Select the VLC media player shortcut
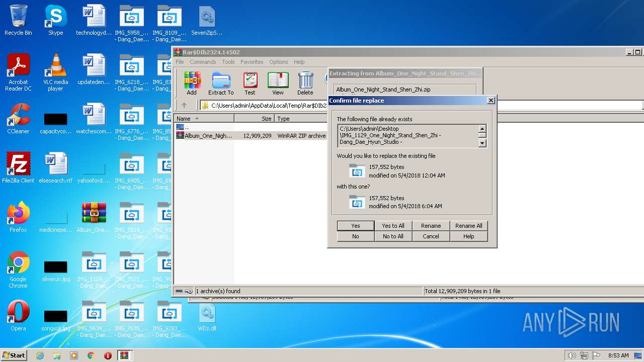 point(55,72)
